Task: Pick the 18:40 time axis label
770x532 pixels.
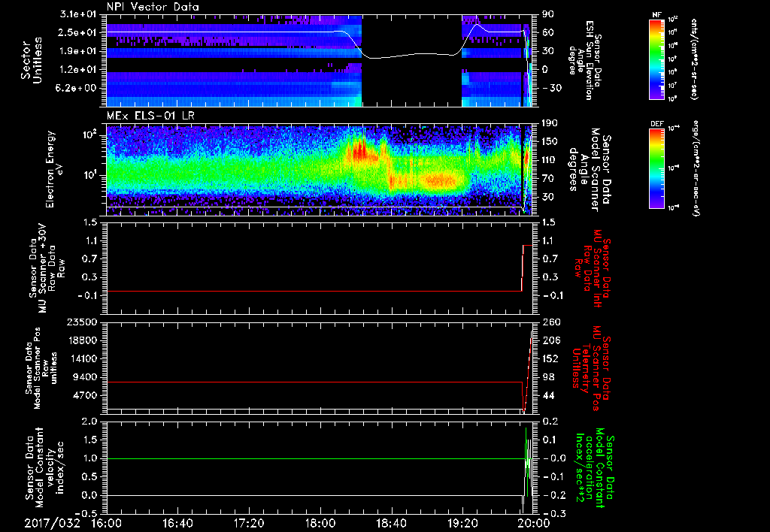Action: (x=391, y=523)
